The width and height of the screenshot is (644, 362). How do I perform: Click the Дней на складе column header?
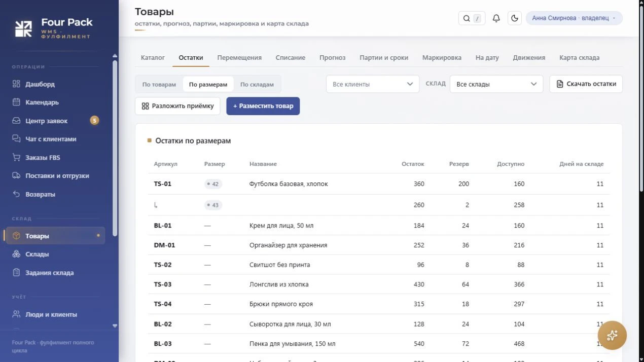click(582, 164)
